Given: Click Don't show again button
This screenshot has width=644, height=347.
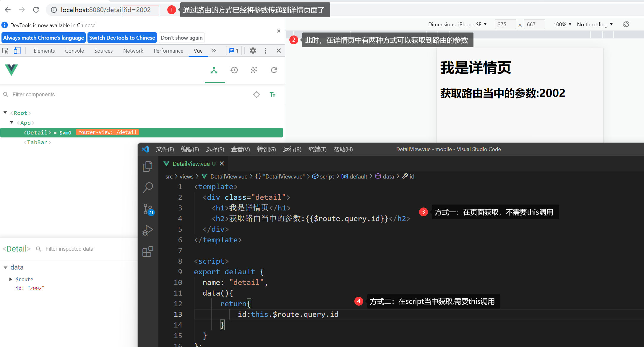Looking at the screenshot, I should click(x=181, y=38).
